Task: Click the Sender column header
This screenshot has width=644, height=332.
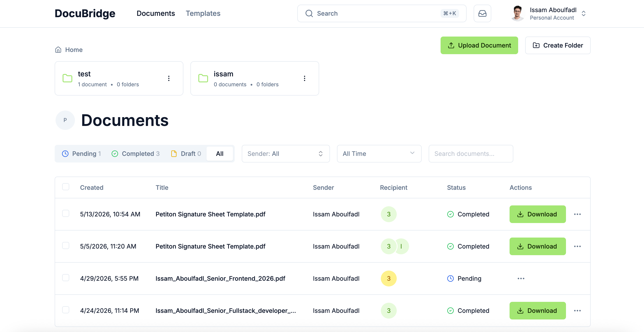Action: 323,188
